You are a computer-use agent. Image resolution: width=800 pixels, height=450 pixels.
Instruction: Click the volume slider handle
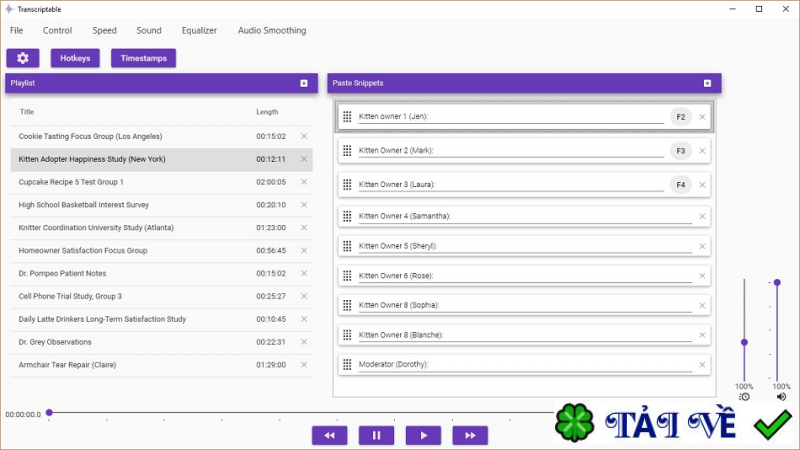tap(777, 282)
